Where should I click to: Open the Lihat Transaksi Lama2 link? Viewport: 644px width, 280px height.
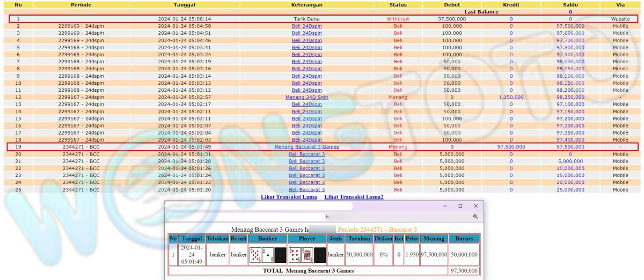coord(354,197)
